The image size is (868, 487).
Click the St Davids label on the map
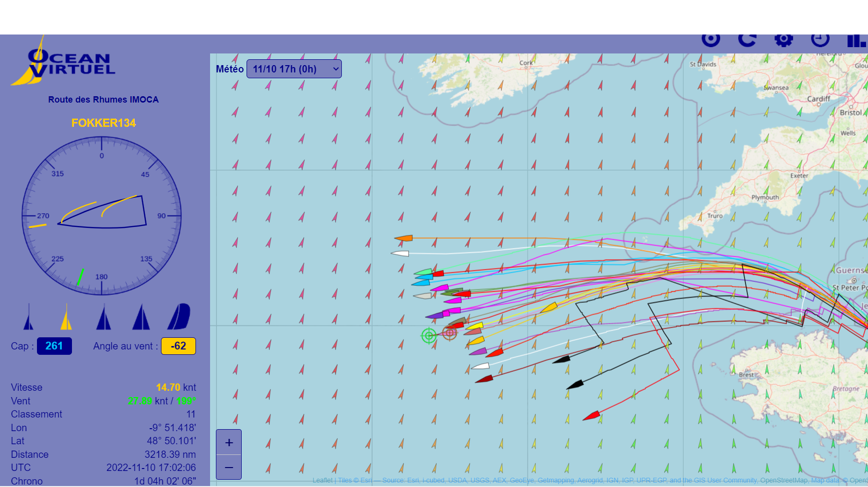pyautogui.click(x=703, y=64)
